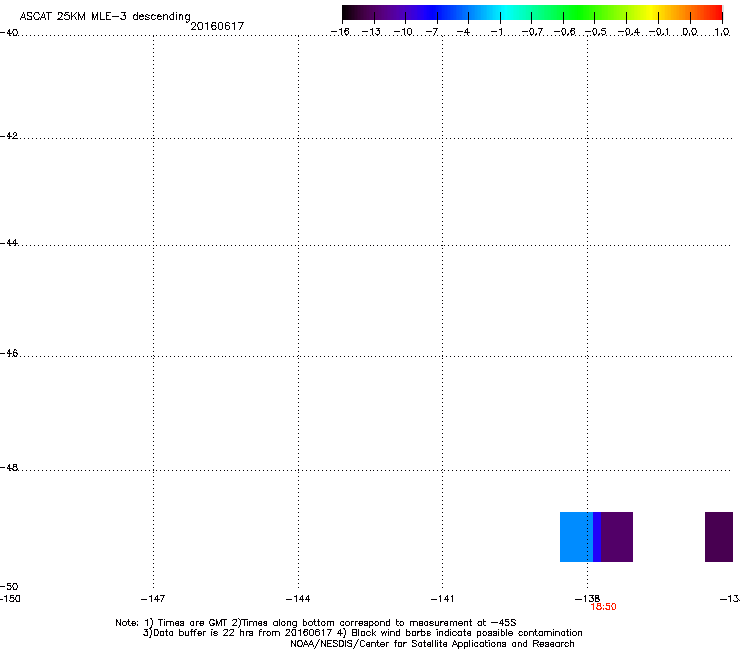Click the 0.0 colorbar tick label
The image size is (740, 650).
point(690,32)
